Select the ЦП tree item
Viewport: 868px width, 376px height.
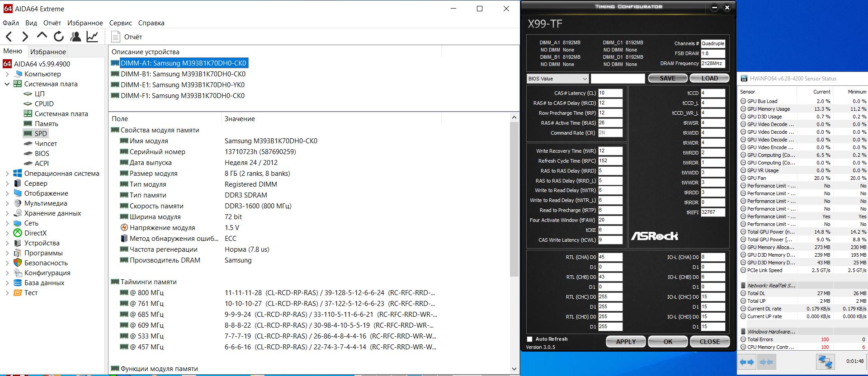[40, 94]
